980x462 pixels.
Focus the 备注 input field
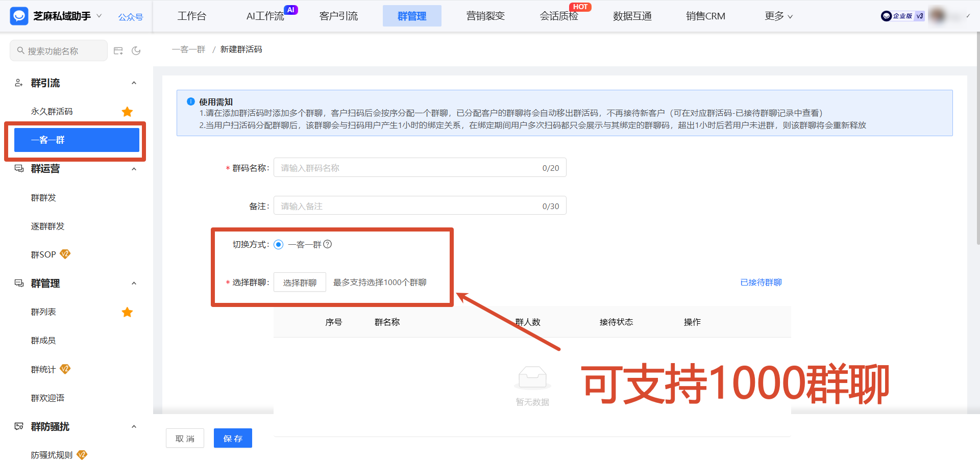[x=420, y=206]
